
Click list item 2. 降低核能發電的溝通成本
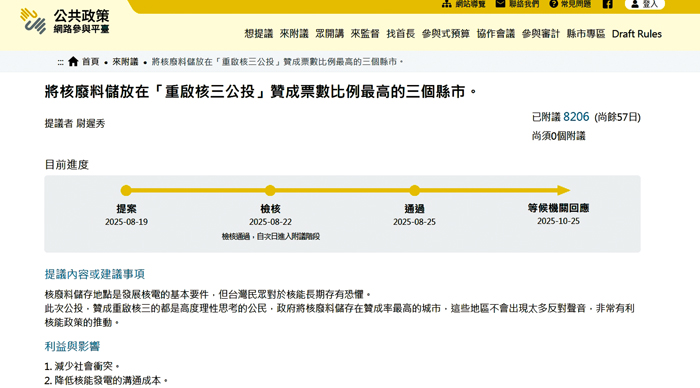(106, 381)
